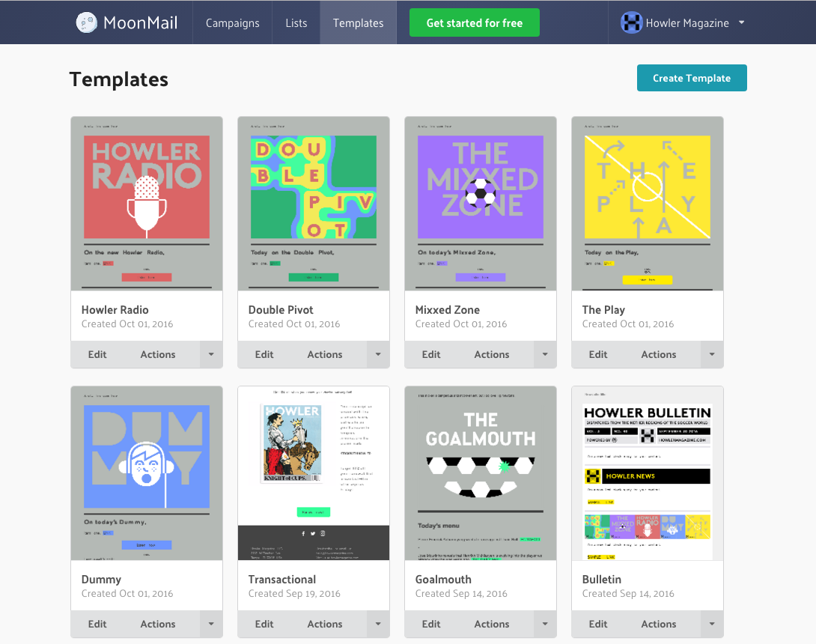Expand The Play actions dropdown arrow

[x=712, y=354]
